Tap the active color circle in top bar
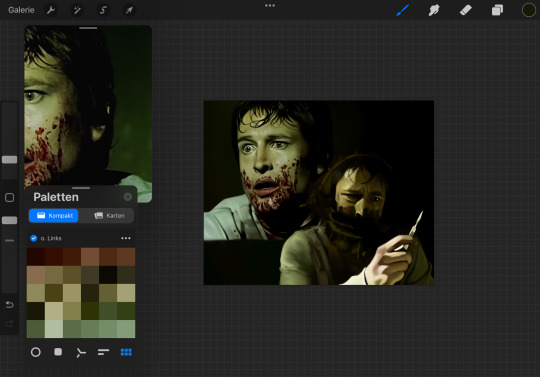The height and width of the screenshot is (377, 540). (529, 10)
